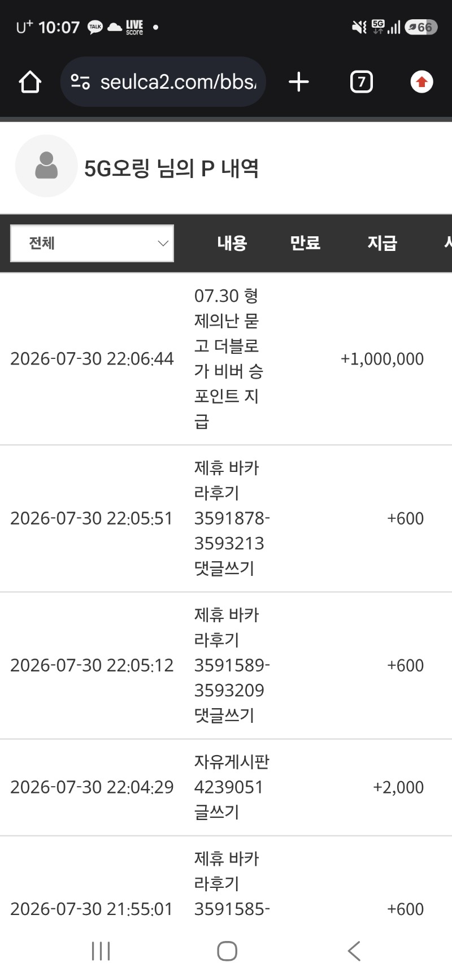The image size is (452, 980).
Task: Open tab switcher showing 7 tabs
Action: click(x=362, y=82)
